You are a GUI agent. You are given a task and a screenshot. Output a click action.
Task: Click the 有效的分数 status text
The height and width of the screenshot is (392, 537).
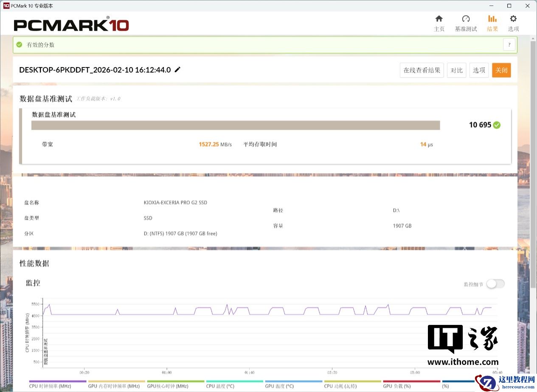click(x=40, y=45)
